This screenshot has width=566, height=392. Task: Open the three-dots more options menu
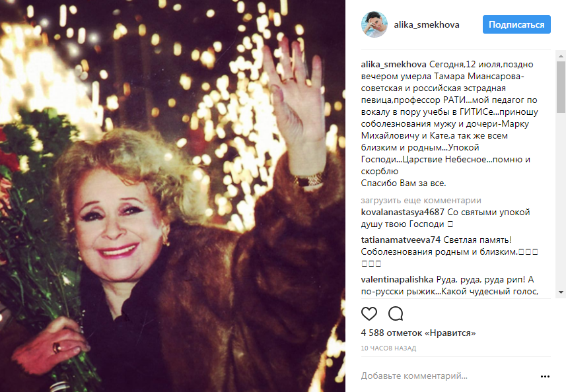[545, 377]
